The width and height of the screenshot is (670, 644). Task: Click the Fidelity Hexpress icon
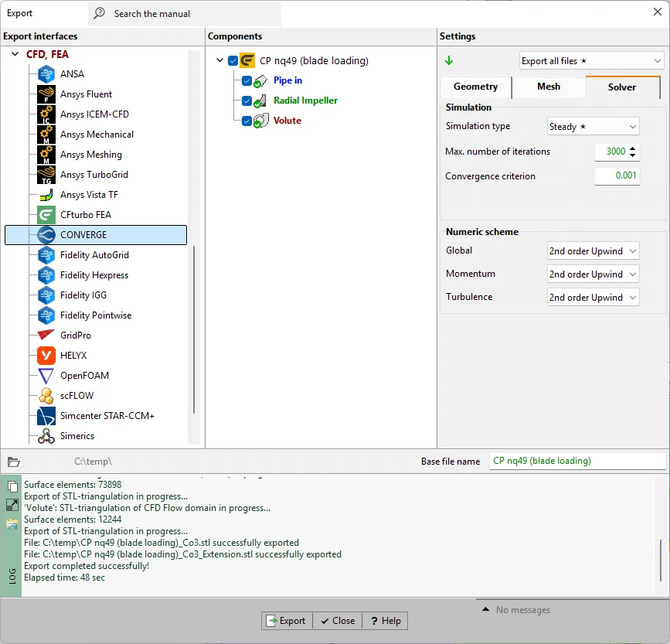coord(46,274)
